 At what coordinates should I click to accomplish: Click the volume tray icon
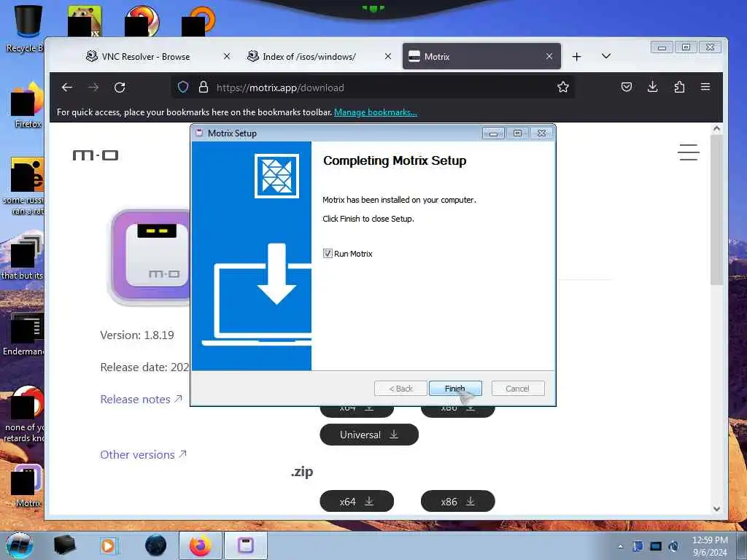673,546
